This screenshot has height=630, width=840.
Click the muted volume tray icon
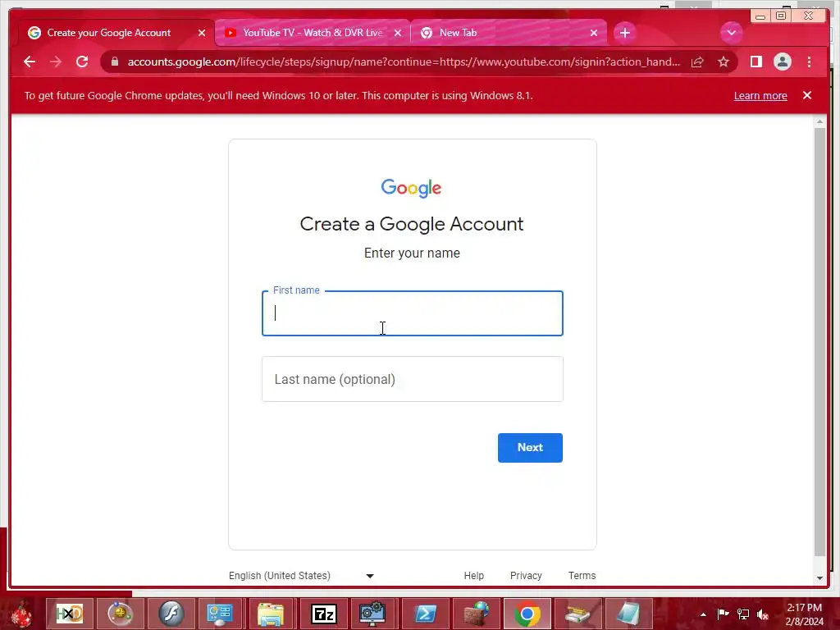(762, 614)
